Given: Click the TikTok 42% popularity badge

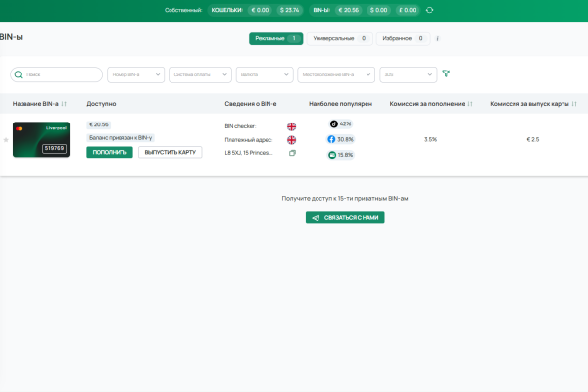Looking at the screenshot, I should [x=340, y=123].
